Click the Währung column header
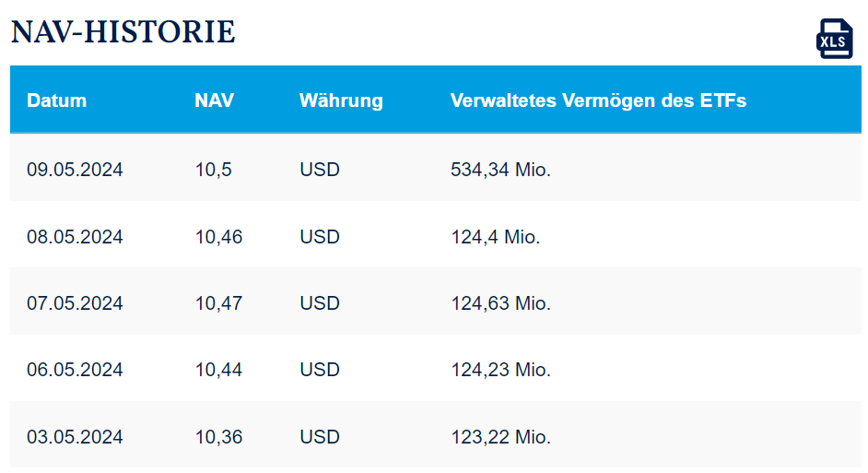 pos(341,101)
